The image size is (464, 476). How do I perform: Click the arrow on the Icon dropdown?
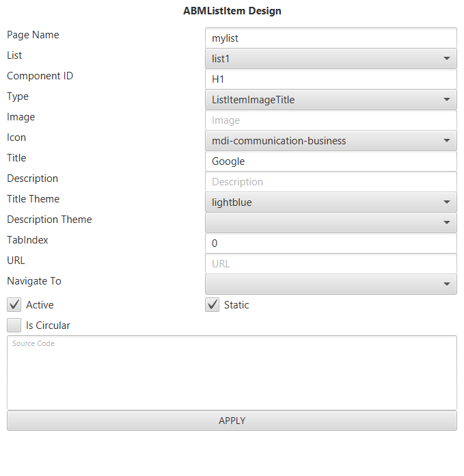click(447, 141)
